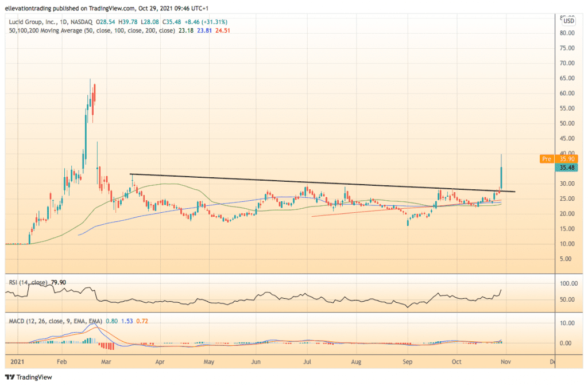Click the MACD line value 1.53
588x386 pixels.
coord(127,321)
